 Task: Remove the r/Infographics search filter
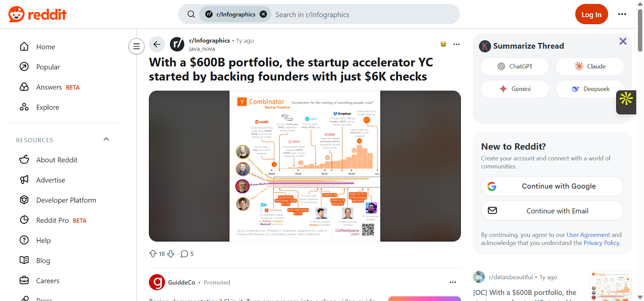click(x=263, y=14)
